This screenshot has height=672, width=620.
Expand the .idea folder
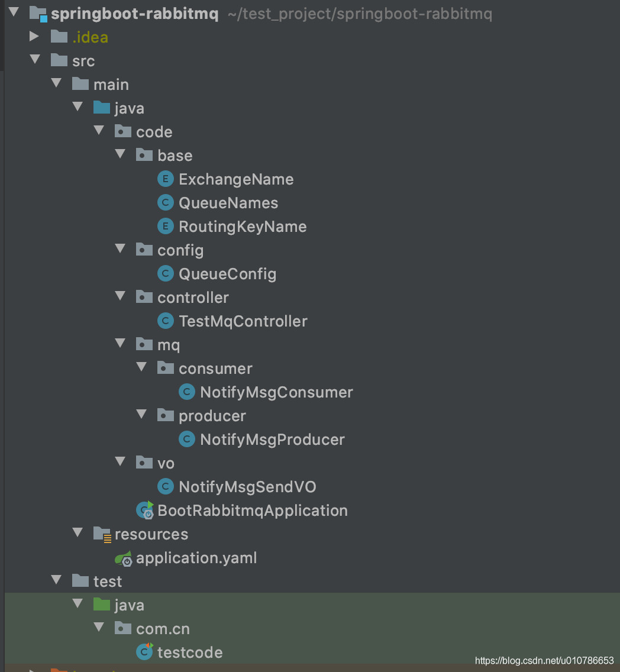click(x=34, y=37)
